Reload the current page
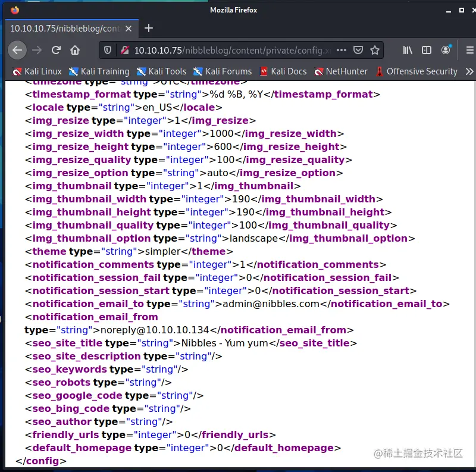Image resolution: width=476 pixels, height=472 pixels. click(x=56, y=50)
